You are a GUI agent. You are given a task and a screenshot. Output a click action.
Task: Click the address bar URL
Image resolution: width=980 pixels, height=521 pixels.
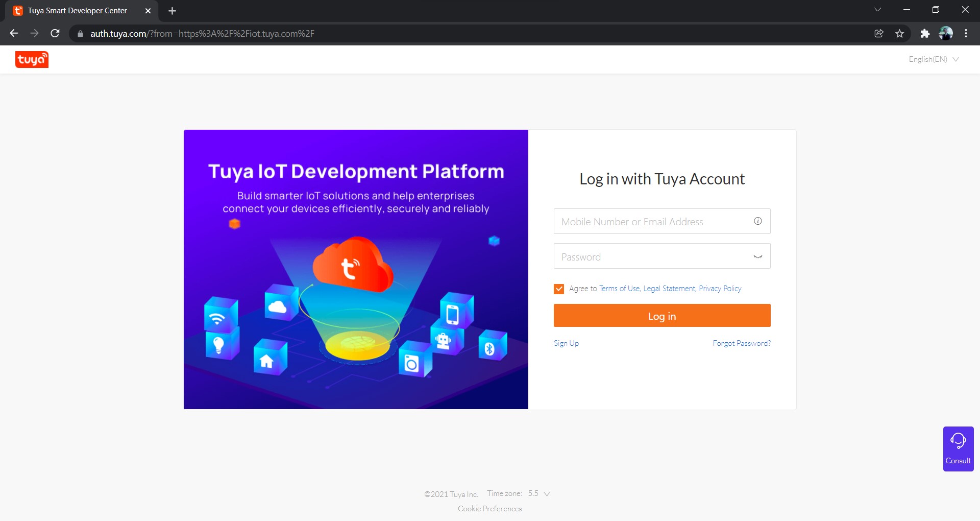click(x=202, y=34)
